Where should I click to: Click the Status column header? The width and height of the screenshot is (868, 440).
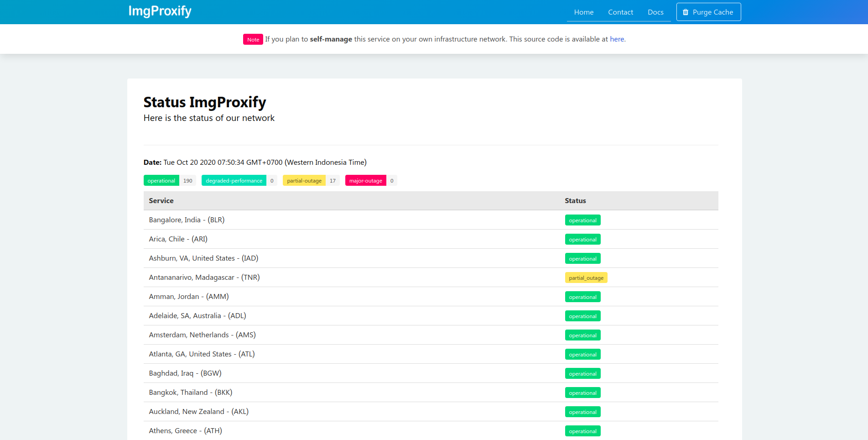(575, 201)
